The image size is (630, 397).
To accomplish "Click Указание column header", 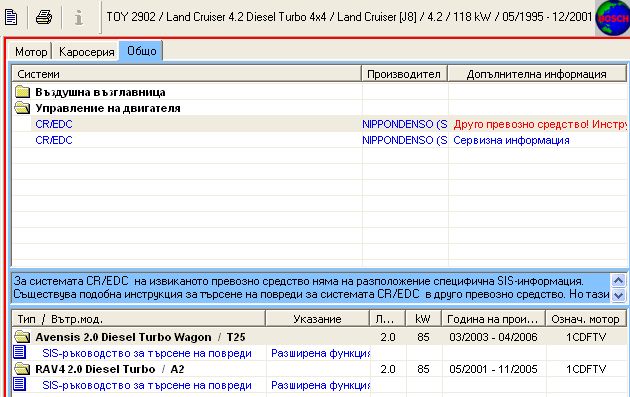I will pos(317,319).
